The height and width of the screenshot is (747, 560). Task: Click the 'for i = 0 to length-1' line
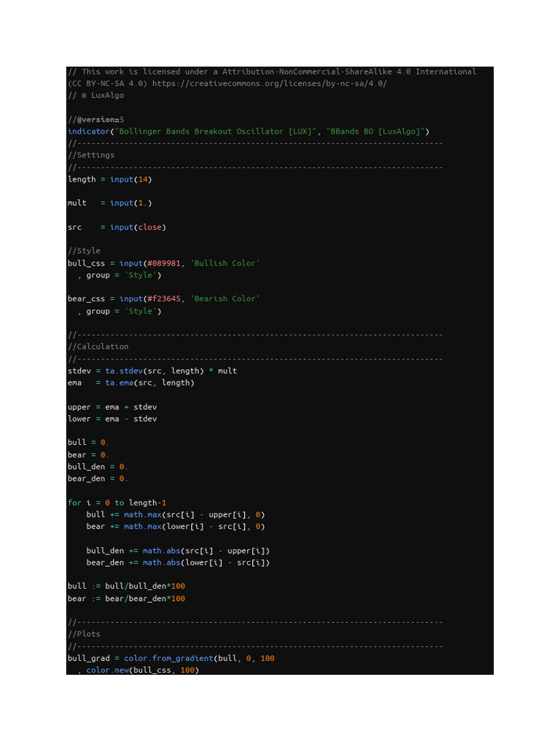(x=117, y=503)
